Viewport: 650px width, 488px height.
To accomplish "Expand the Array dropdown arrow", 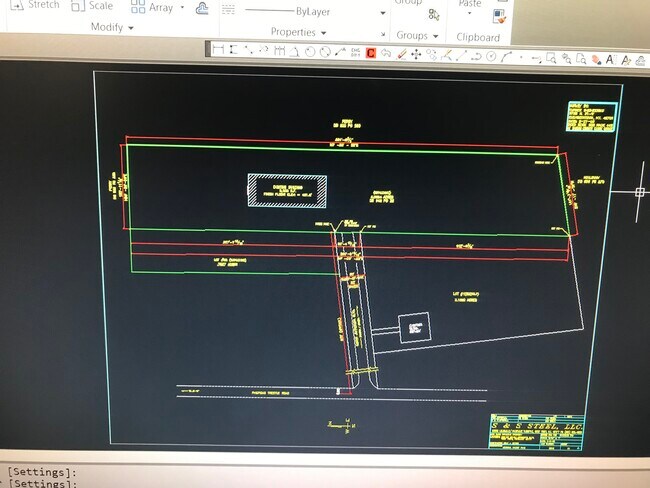I will [x=181, y=8].
